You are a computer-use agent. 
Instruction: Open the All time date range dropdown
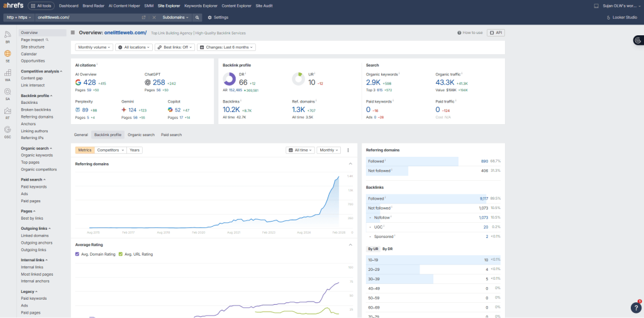tap(299, 150)
